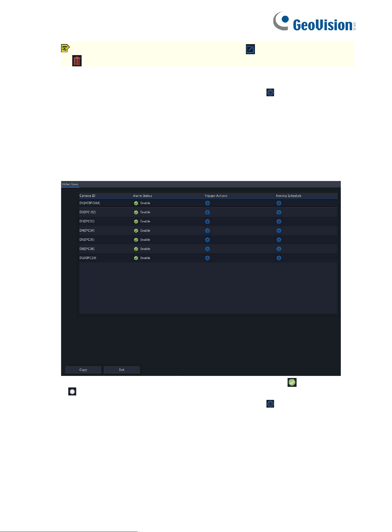
Task: Select the D8(IPC08) camera row
Action: tap(208, 249)
